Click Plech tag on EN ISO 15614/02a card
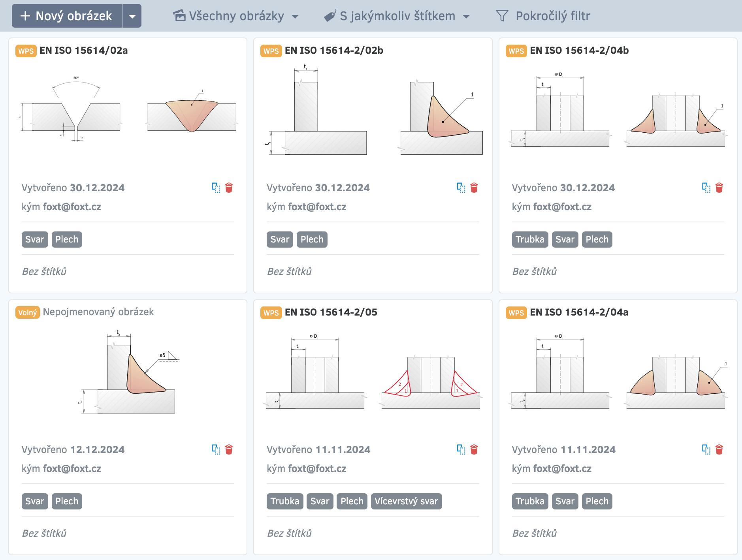This screenshot has width=742, height=560. click(x=67, y=239)
